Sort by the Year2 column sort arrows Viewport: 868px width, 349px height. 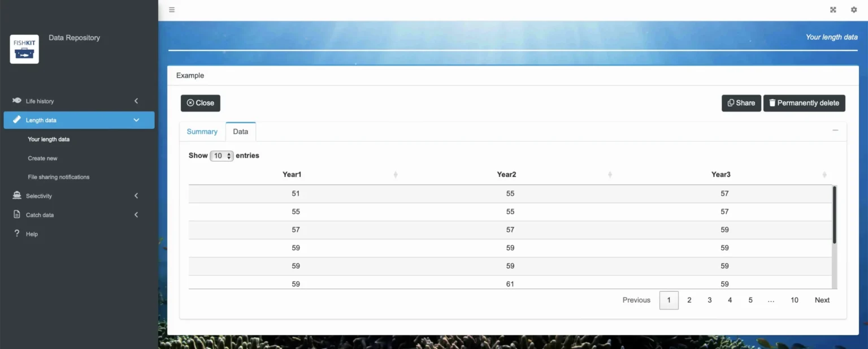(x=610, y=175)
